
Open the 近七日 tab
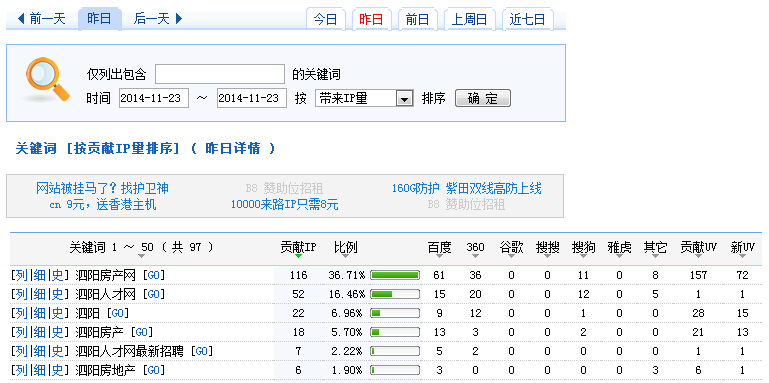[x=527, y=20]
